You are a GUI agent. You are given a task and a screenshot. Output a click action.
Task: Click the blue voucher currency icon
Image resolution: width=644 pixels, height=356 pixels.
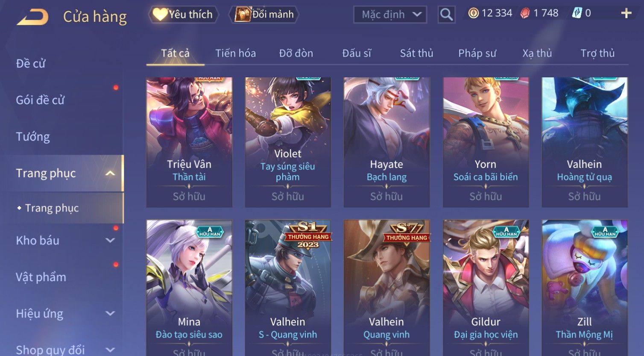[x=577, y=13]
